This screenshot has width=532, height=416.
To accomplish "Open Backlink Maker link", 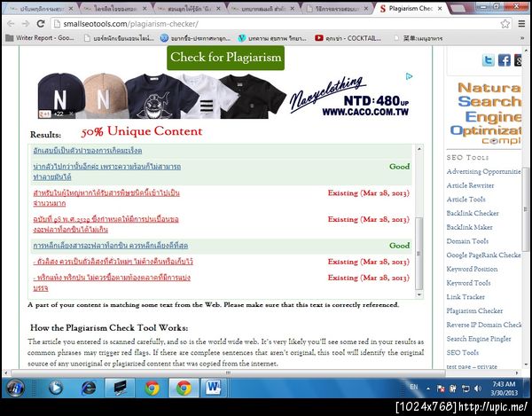I will point(469,227).
